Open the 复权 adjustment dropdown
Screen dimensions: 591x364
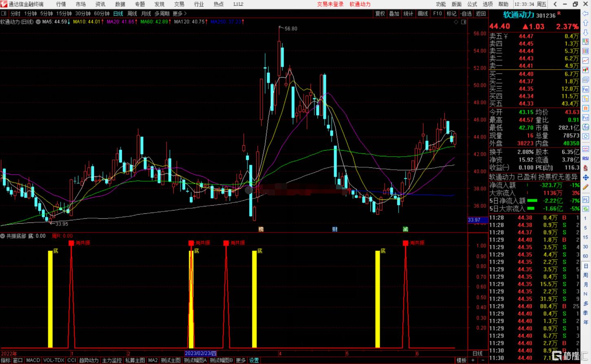pyautogui.click(x=380, y=13)
